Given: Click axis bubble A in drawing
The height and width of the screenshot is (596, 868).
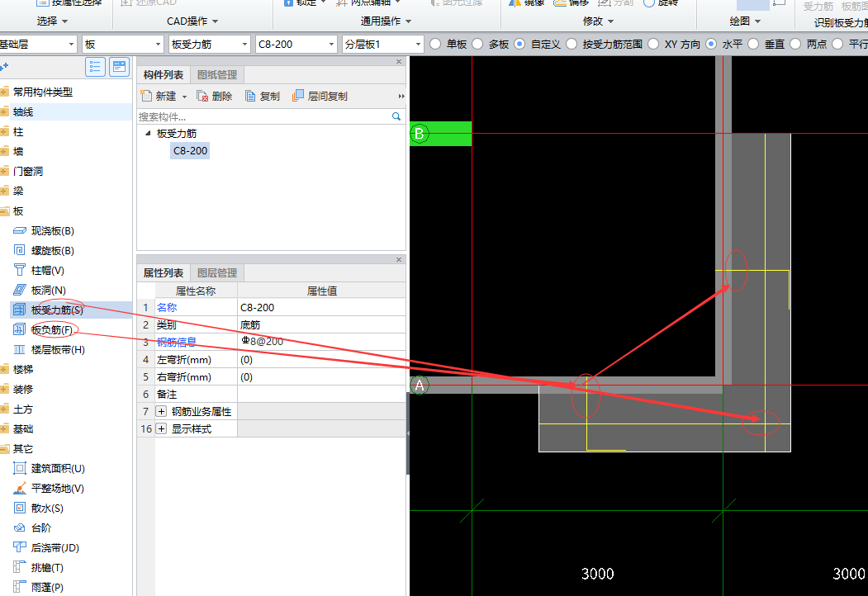Looking at the screenshot, I should coord(419,386).
